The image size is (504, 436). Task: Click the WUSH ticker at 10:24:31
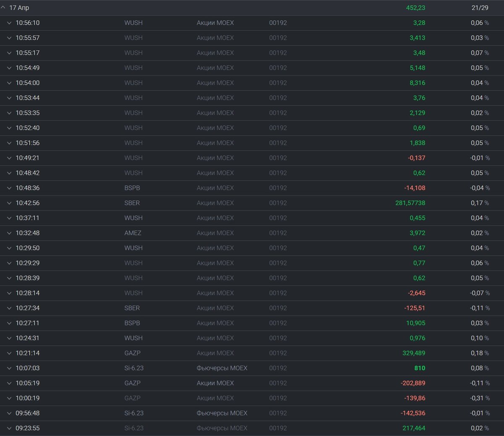pos(134,338)
